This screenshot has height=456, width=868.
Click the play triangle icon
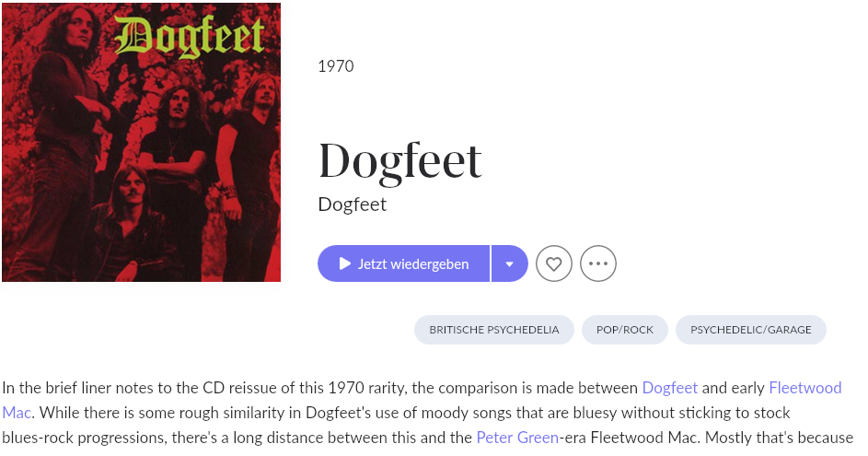(x=345, y=263)
